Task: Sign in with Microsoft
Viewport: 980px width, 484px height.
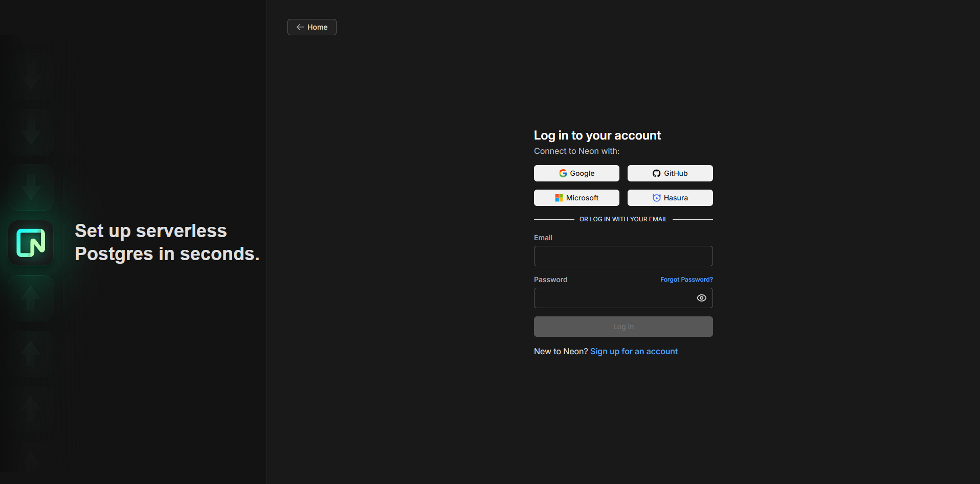Action: coord(576,198)
